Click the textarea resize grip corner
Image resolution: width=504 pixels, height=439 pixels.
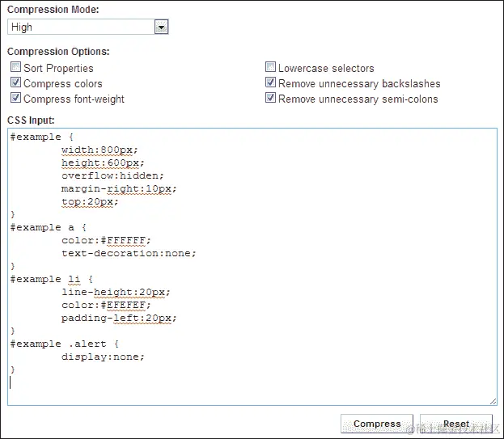coord(493,401)
